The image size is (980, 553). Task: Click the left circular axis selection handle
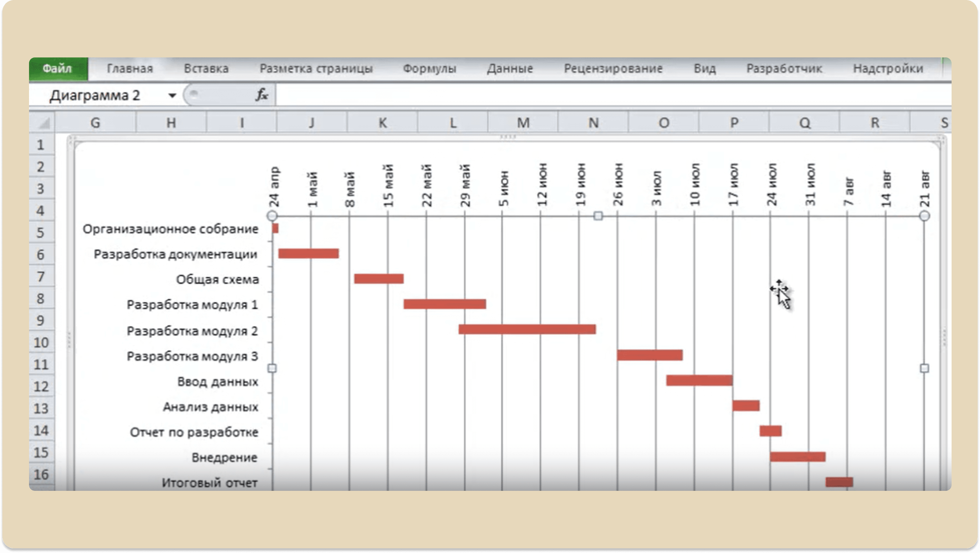coord(272,216)
